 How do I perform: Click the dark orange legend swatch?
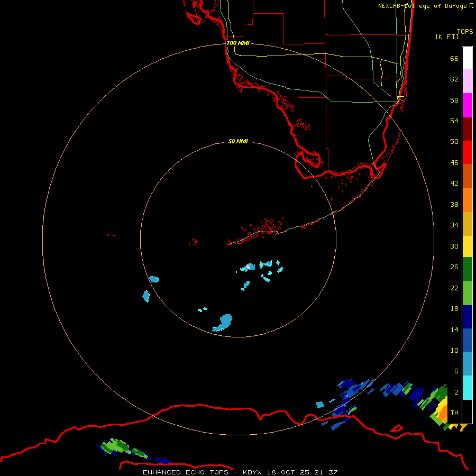(x=467, y=176)
